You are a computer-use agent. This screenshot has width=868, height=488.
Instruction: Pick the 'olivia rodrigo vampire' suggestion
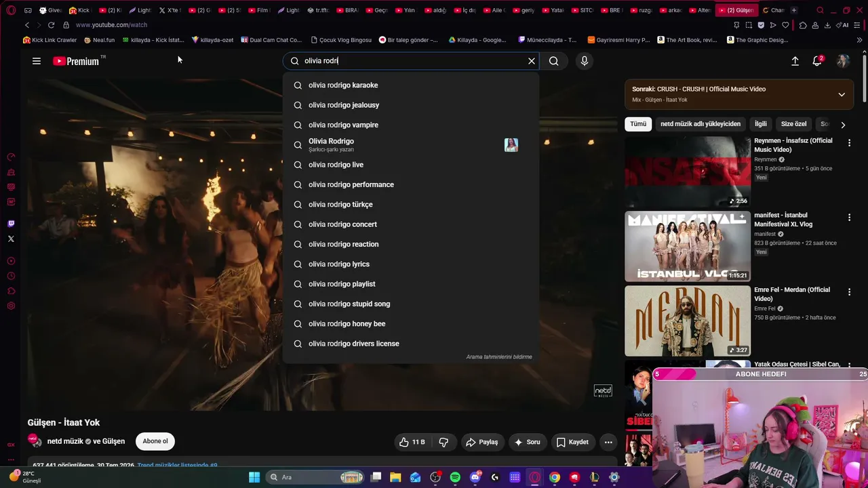click(x=411, y=125)
